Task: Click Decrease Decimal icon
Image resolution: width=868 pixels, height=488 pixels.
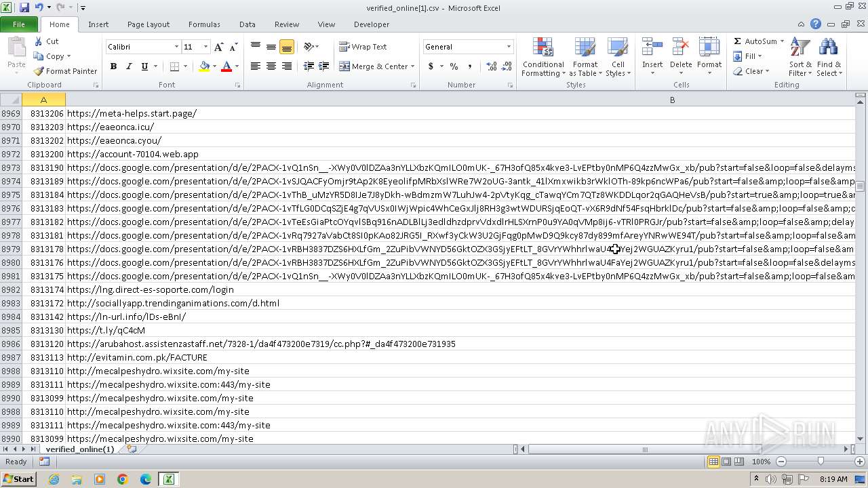Action: coord(507,66)
